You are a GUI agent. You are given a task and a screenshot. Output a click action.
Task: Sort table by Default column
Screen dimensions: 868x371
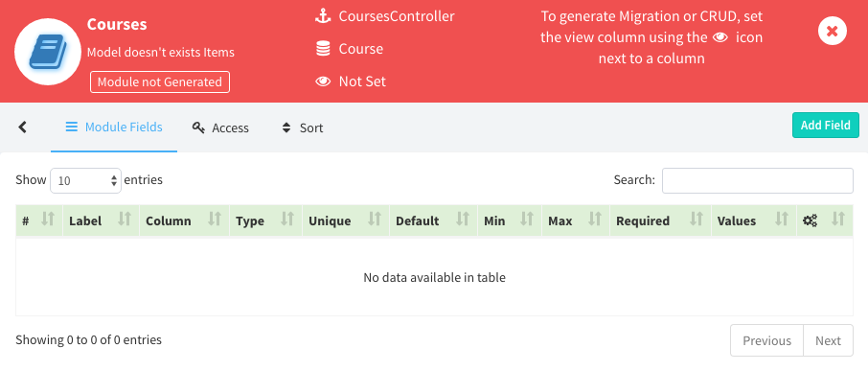[433, 220]
